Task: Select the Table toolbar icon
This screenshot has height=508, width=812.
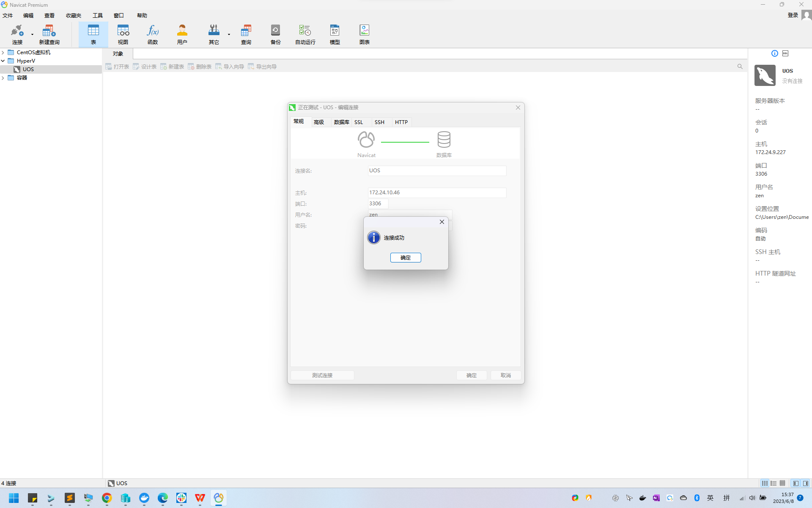Action: click(93, 34)
